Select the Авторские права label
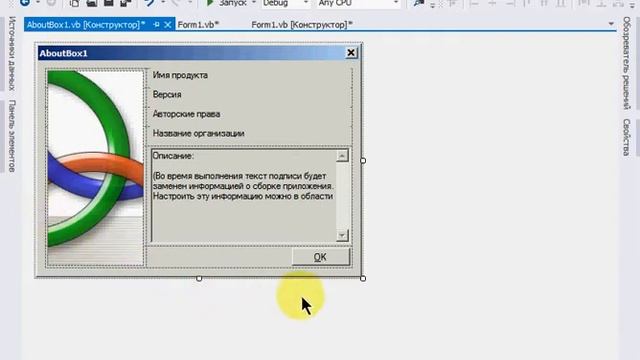 (x=186, y=114)
